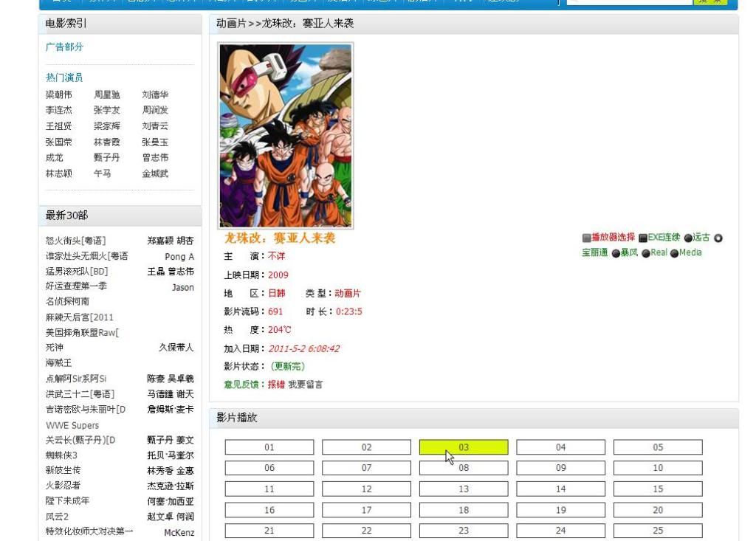This screenshot has width=756, height=541.
Task: Pick the Real player icon
Action: click(646, 253)
